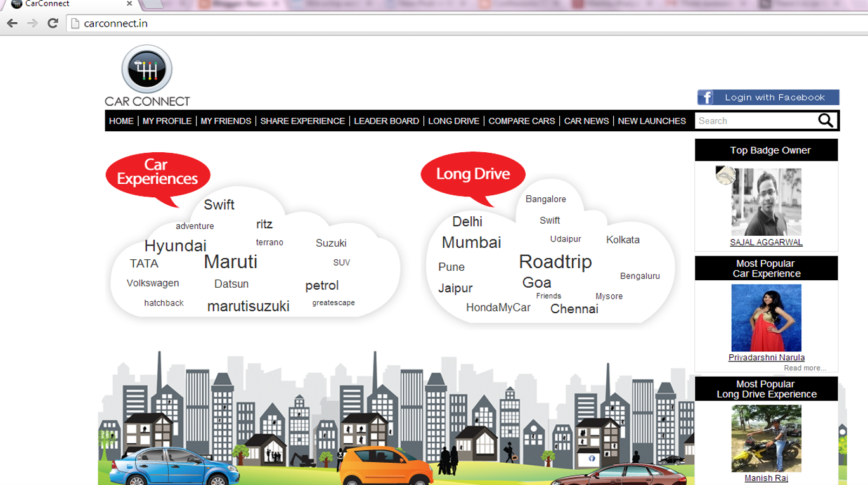Click the Facebook f icon
Viewport: 868px width, 485px height.
[705, 97]
